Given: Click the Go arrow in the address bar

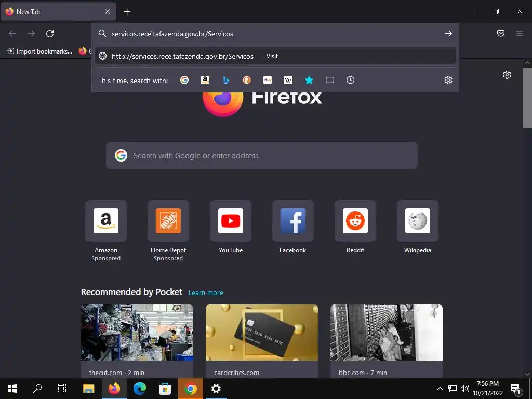Looking at the screenshot, I should [448, 34].
